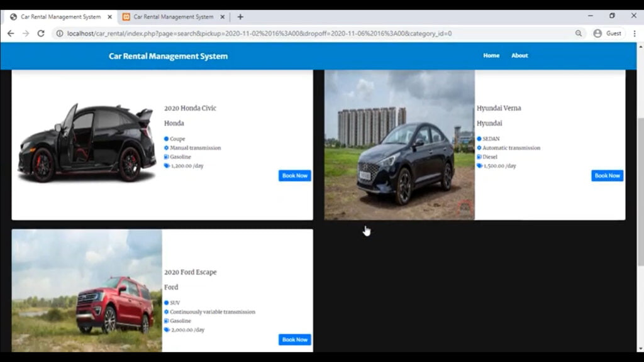This screenshot has height=362, width=644.
Task: Click the Hyundai Verna car photo
Action: tap(399, 145)
